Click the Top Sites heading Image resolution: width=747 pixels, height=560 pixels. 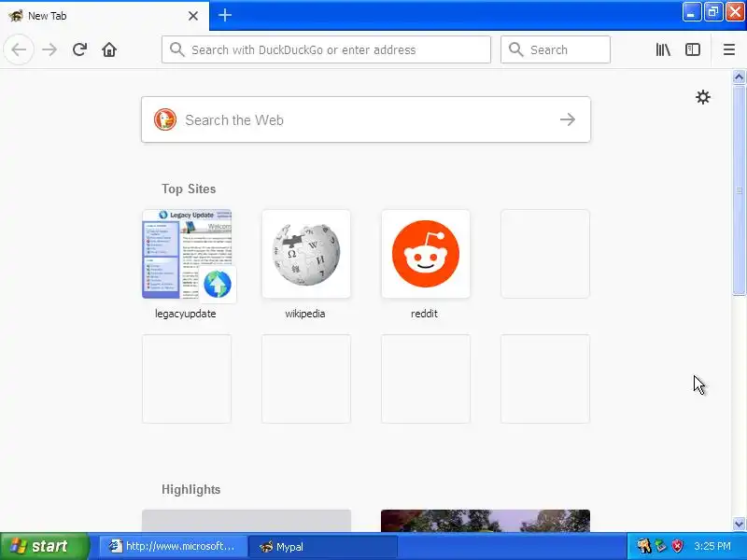(x=189, y=189)
